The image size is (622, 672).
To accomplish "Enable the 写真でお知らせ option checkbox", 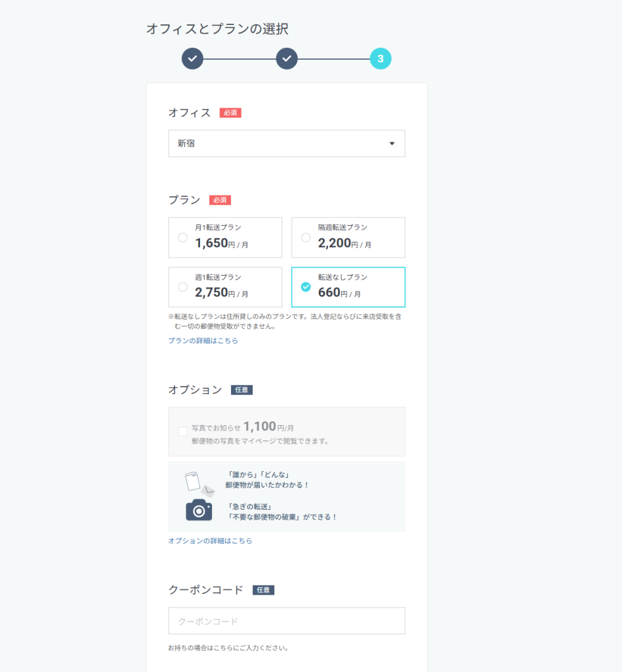I will 182,432.
